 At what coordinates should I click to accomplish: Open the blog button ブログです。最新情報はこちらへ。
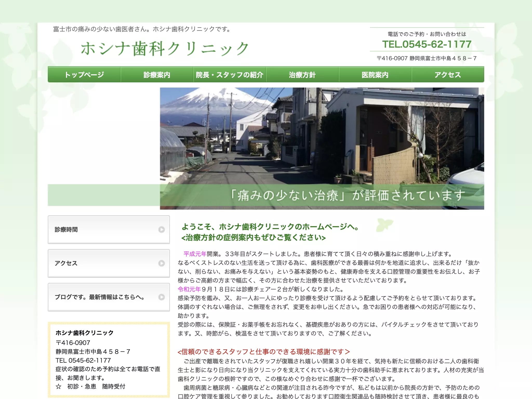[109, 297]
